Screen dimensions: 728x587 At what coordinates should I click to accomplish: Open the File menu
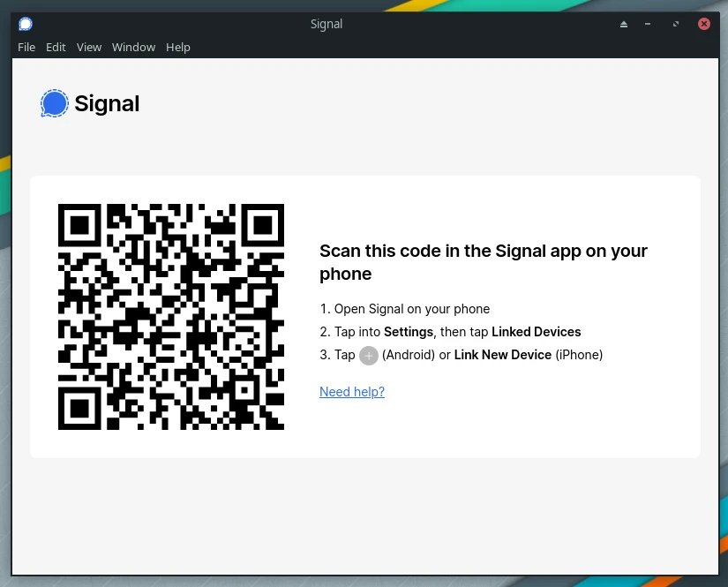pos(26,48)
